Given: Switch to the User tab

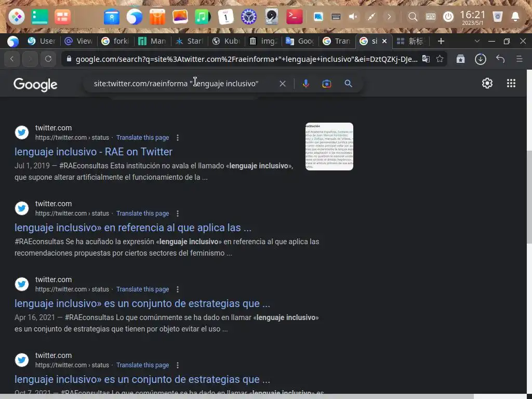Looking at the screenshot, I should 42,41.
